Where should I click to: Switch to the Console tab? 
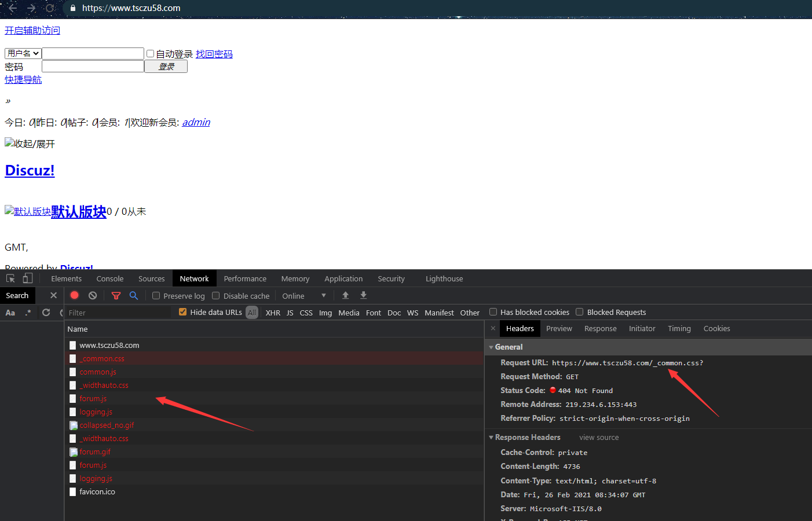[110, 278]
